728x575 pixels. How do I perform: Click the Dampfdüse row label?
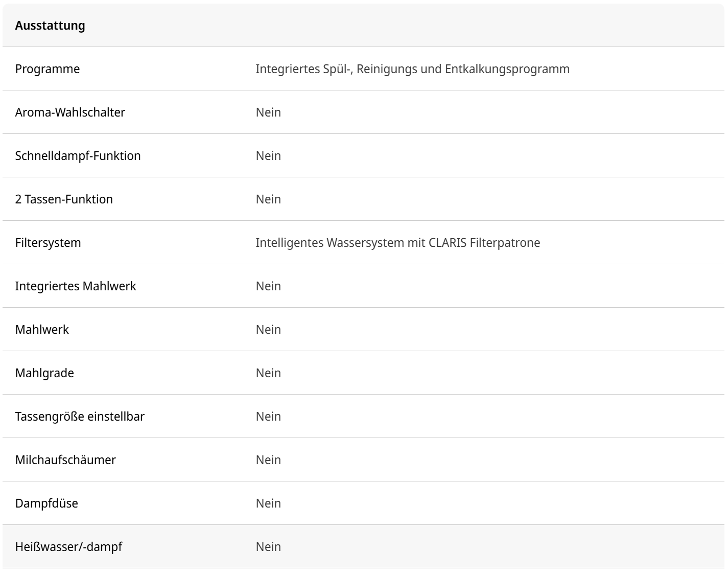point(46,503)
